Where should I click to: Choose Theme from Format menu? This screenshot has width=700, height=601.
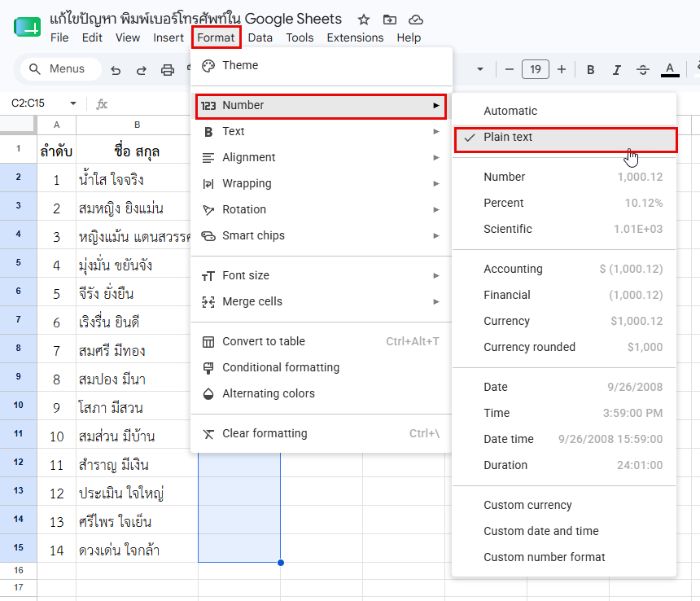(321, 65)
